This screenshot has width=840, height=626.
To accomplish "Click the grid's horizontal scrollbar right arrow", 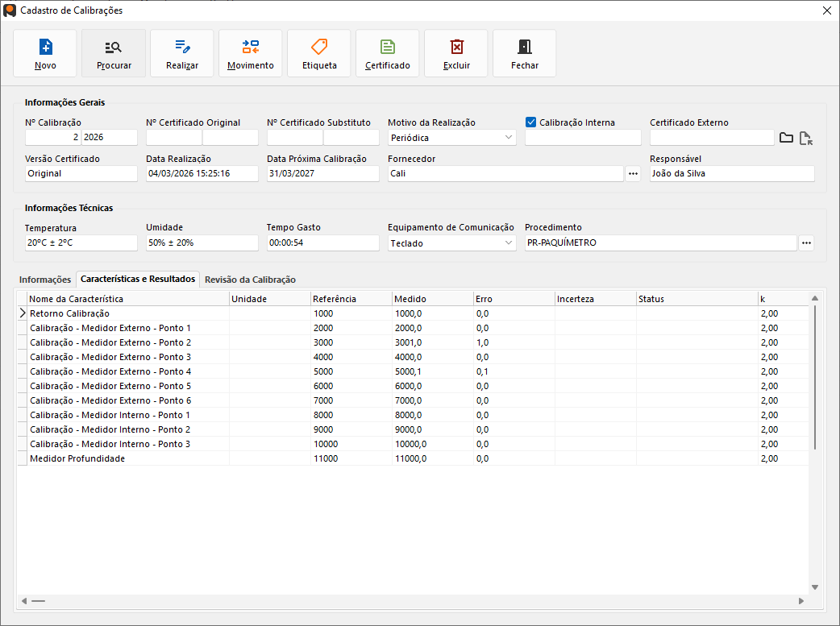I will 800,601.
